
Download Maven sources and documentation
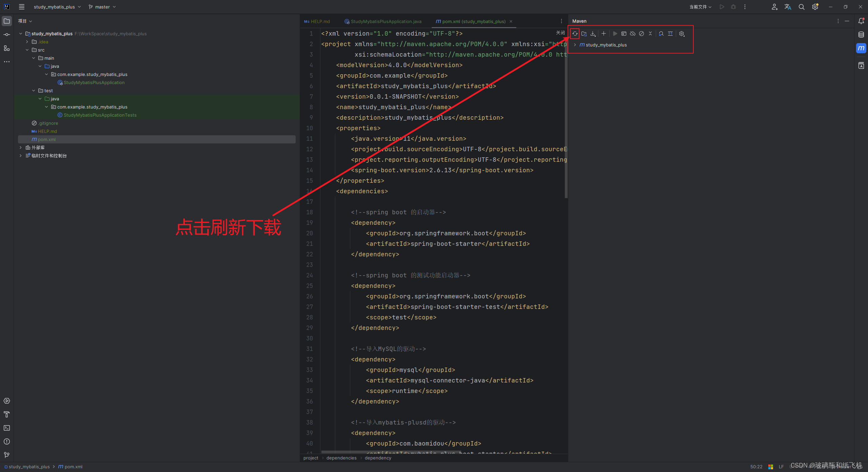593,34
